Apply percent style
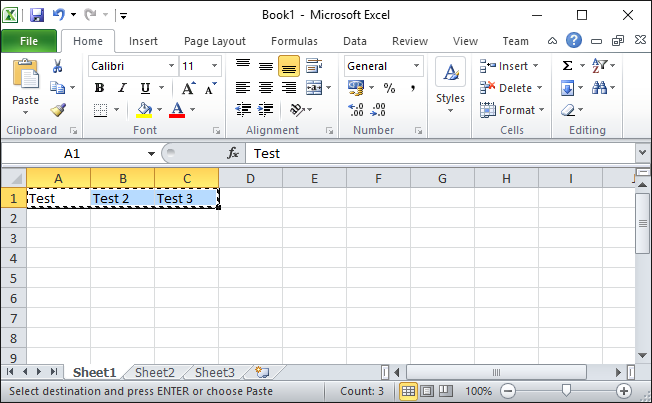This screenshot has width=652, height=403. [x=390, y=88]
